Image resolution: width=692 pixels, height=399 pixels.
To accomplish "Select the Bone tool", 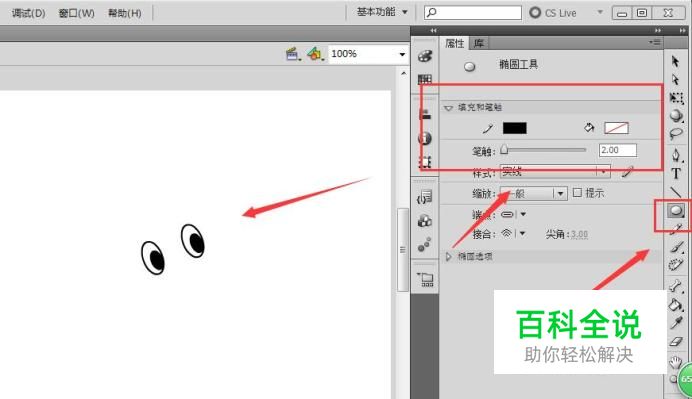I will (676, 286).
